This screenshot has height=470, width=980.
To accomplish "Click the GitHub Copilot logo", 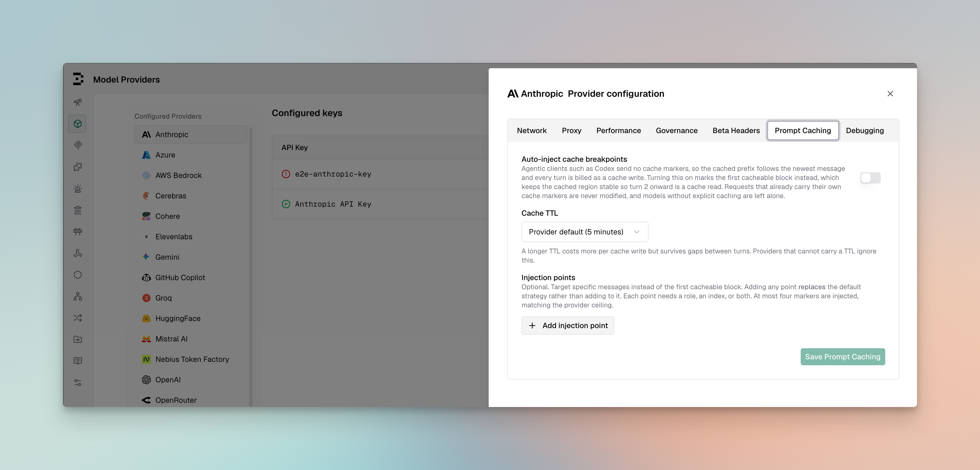I will point(146,278).
